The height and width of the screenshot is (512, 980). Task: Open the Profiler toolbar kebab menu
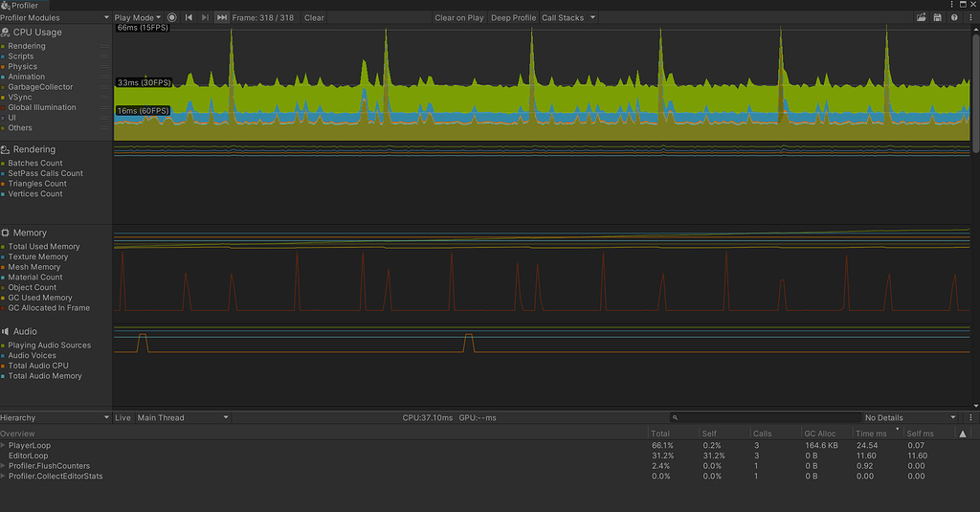click(969, 17)
